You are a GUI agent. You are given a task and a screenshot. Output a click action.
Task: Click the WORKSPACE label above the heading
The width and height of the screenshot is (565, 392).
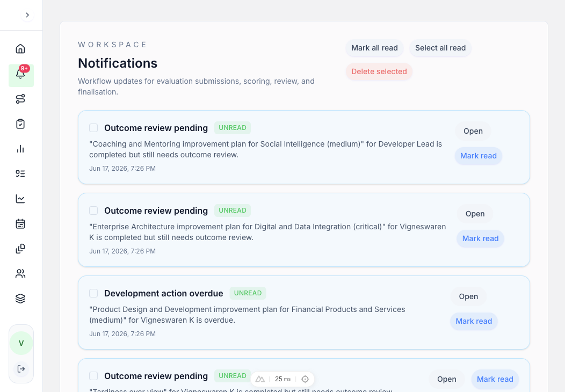pos(112,45)
